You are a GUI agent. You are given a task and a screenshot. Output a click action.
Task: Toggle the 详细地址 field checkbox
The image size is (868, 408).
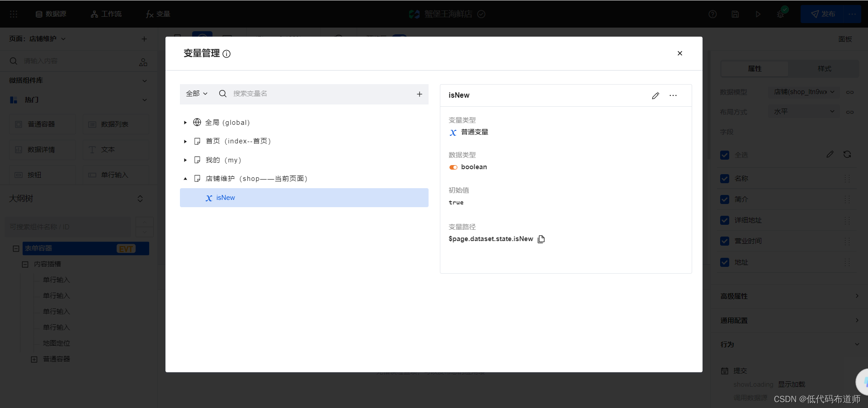coord(725,220)
